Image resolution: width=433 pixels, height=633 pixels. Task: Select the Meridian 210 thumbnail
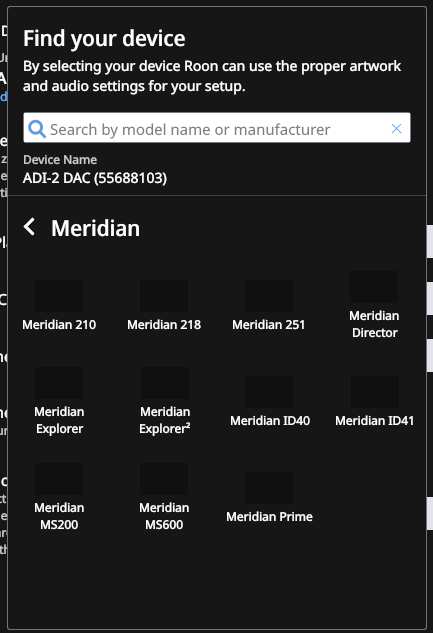tap(59, 296)
